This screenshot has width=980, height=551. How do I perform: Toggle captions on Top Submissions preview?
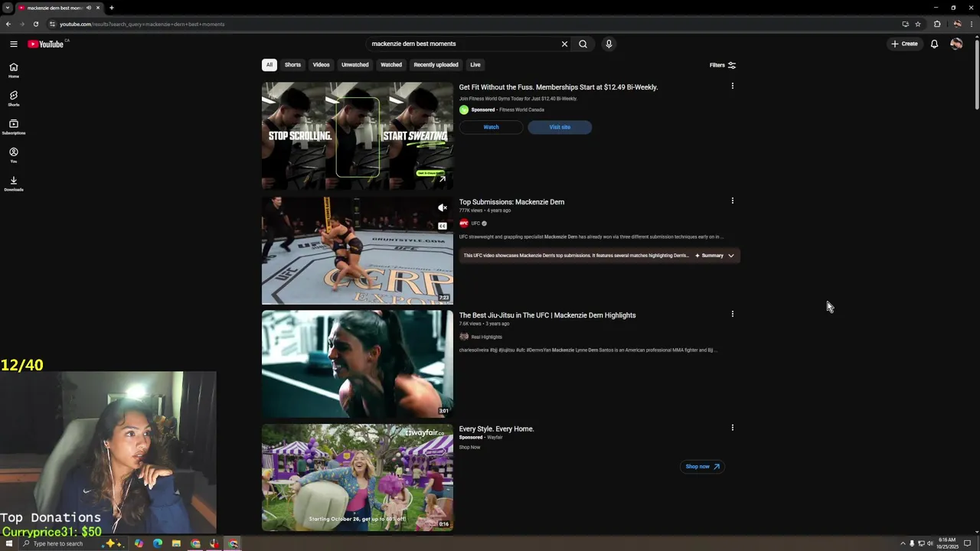pos(442,226)
